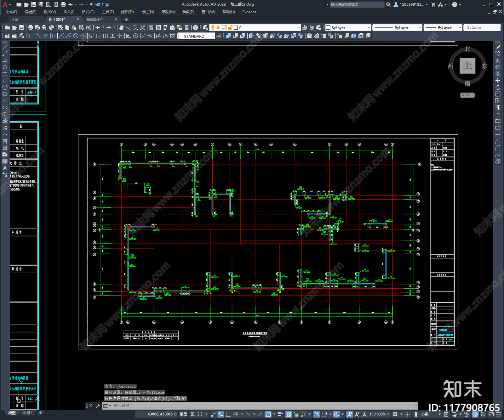Click the 共享 share button
Screen dimensions: 504x420
(102, 4)
